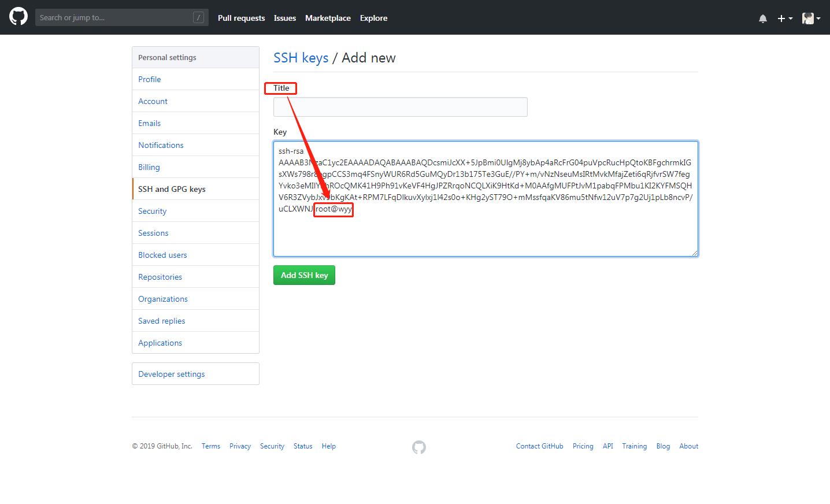Viewport: 830px width, 504px height.
Task: Click inside the Key text area
Action: [486, 199]
